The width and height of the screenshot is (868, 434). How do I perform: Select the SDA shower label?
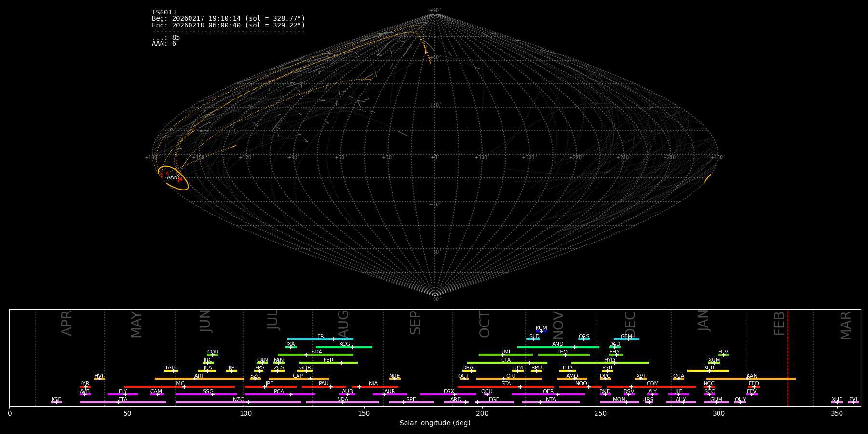[x=317, y=352]
